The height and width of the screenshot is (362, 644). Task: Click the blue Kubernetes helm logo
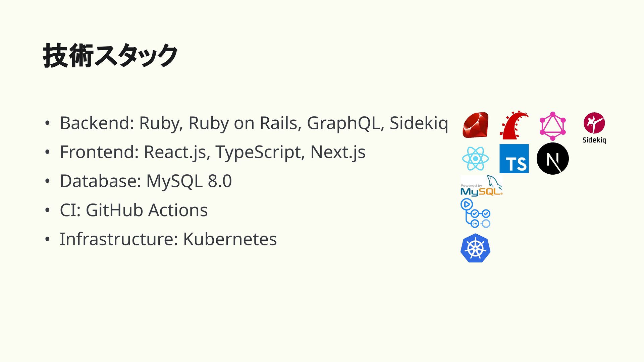(475, 248)
